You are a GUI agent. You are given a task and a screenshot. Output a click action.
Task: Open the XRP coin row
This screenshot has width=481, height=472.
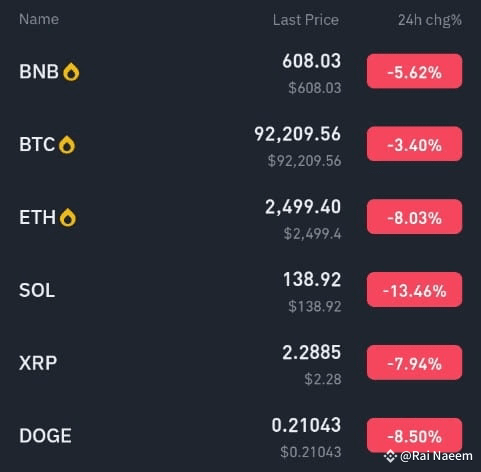point(240,363)
